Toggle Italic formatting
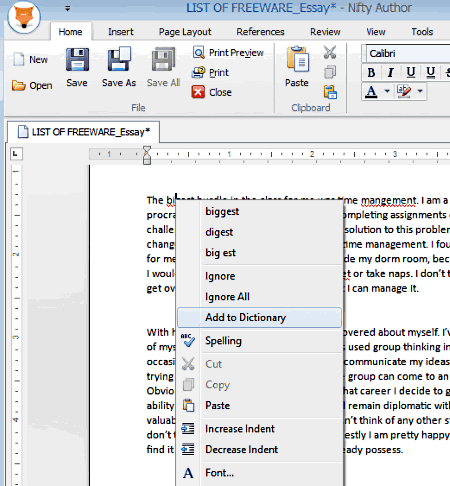The width and height of the screenshot is (450, 486). (x=391, y=72)
